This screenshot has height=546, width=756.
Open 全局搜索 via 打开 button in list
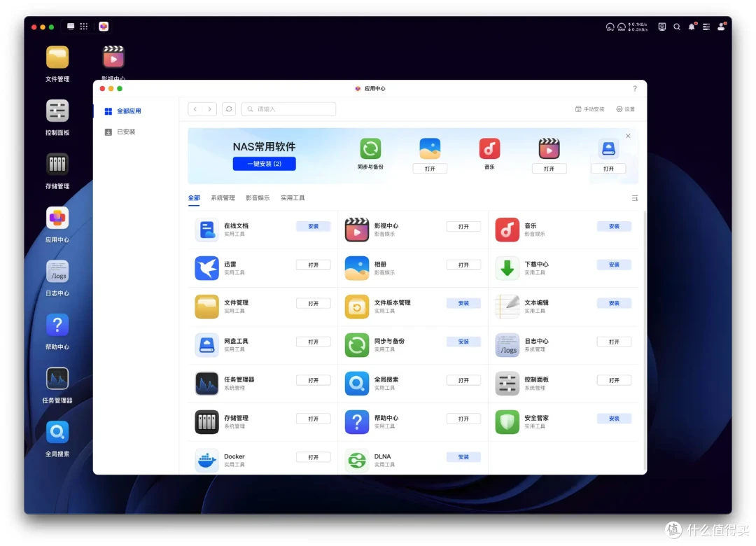pos(463,380)
